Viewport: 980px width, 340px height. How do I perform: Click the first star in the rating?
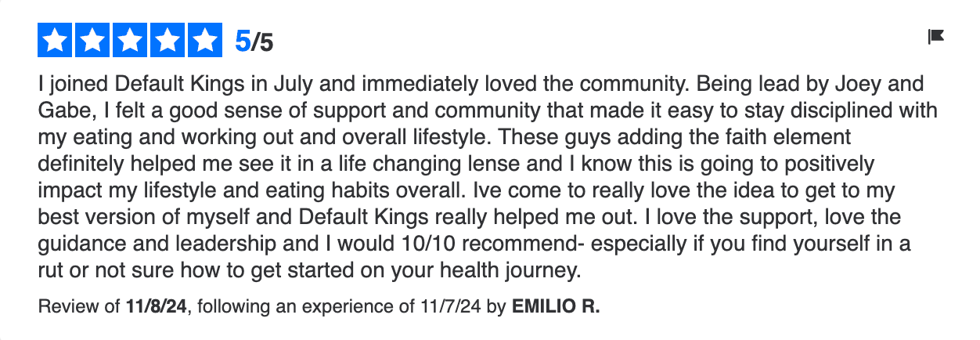pyautogui.click(x=54, y=40)
